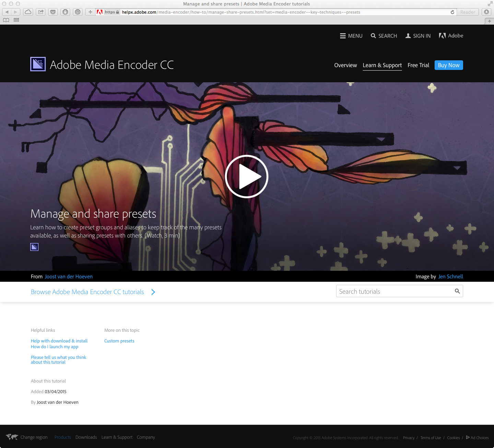The height and width of the screenshot is (448, 494).
Task: Click the Share arrow icon in toolbar
Action: (x=41, y=12)
